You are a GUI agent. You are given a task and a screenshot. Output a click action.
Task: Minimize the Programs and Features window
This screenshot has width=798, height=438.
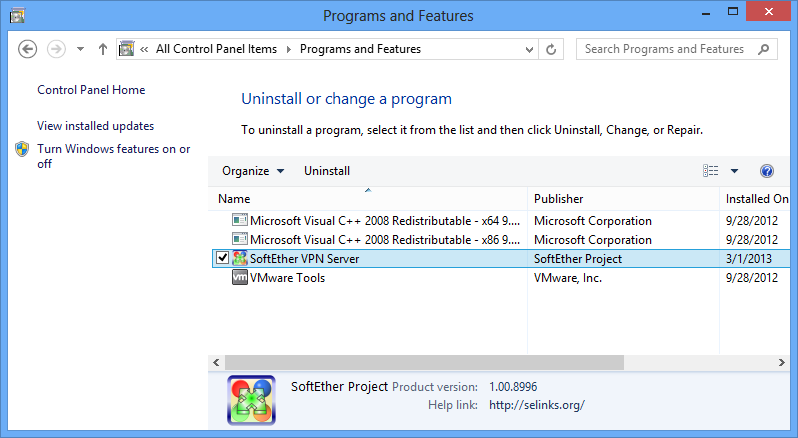pyautogui.click(x=706, y=13)
